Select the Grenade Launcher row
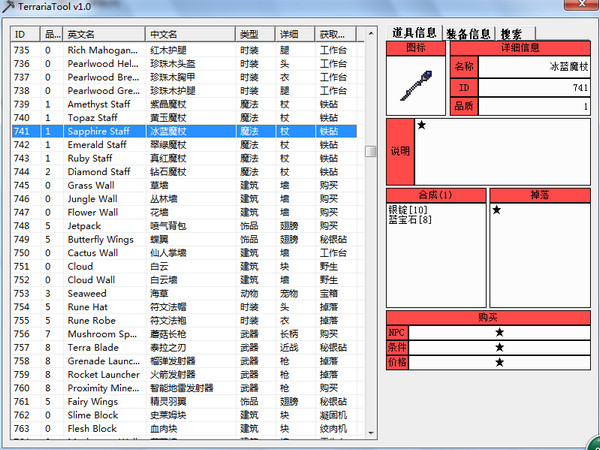 (x=184, y=361)
